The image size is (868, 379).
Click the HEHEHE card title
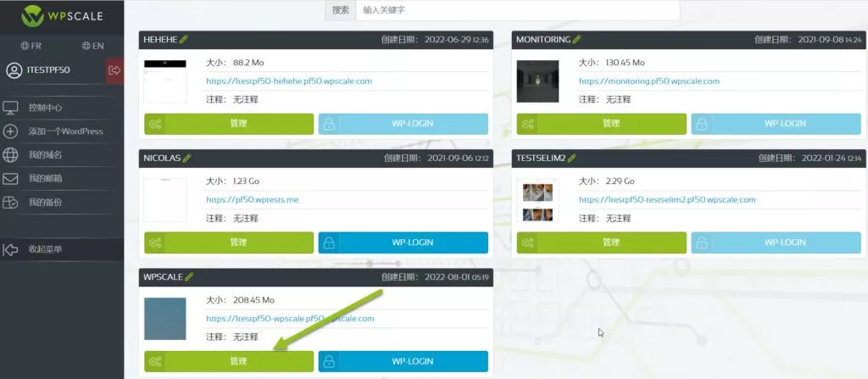[x=160, y=39]
